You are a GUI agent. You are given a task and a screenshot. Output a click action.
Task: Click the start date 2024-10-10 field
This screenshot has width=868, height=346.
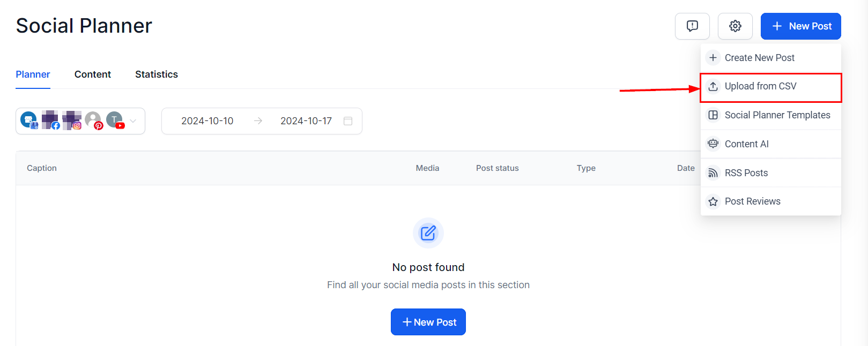coord(207,121)
